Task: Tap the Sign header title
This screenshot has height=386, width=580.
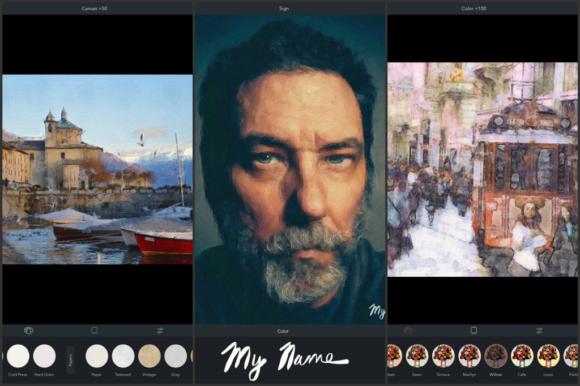Action: tap(284, 8)
